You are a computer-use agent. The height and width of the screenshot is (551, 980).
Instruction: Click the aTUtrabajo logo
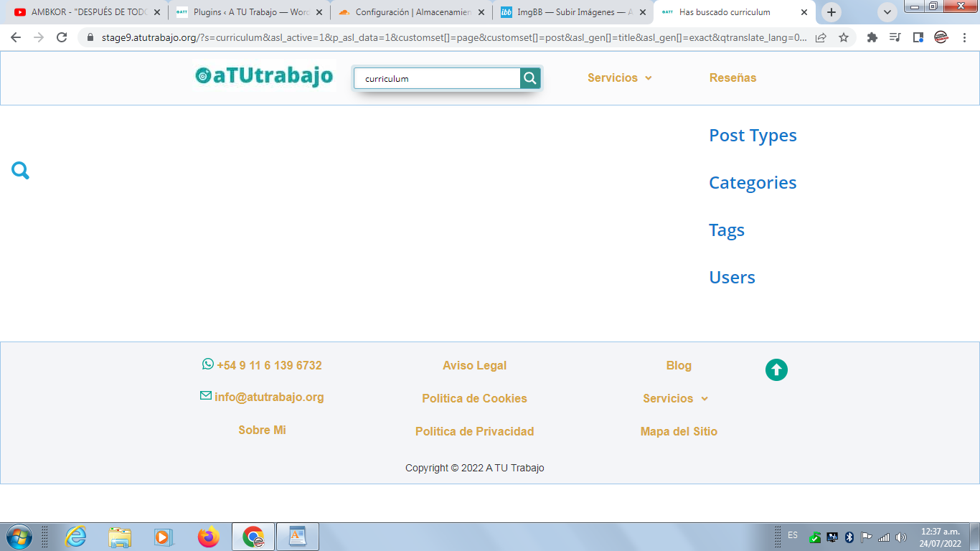[264, 75]
